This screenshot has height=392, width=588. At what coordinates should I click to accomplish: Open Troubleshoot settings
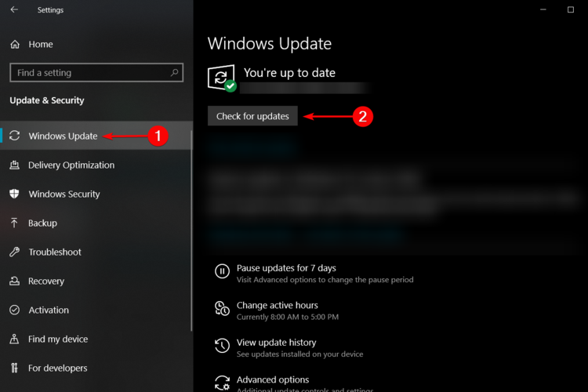[96, 252]
